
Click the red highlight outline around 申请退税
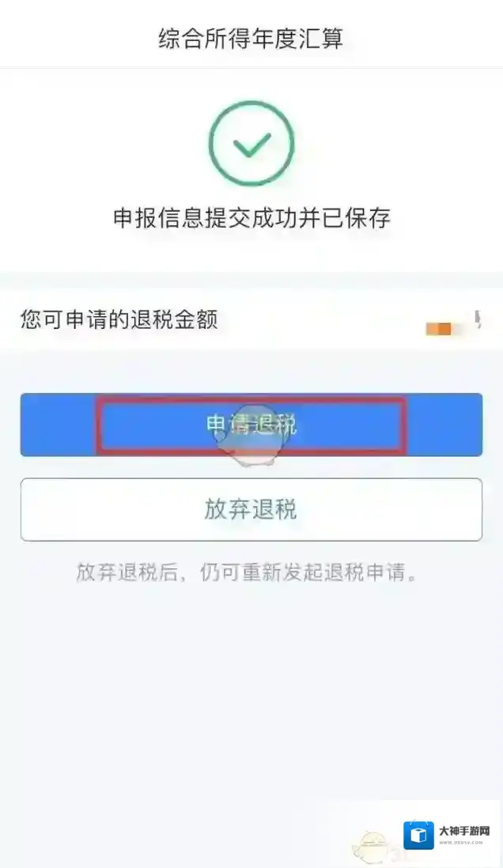(x=251, y=425)
